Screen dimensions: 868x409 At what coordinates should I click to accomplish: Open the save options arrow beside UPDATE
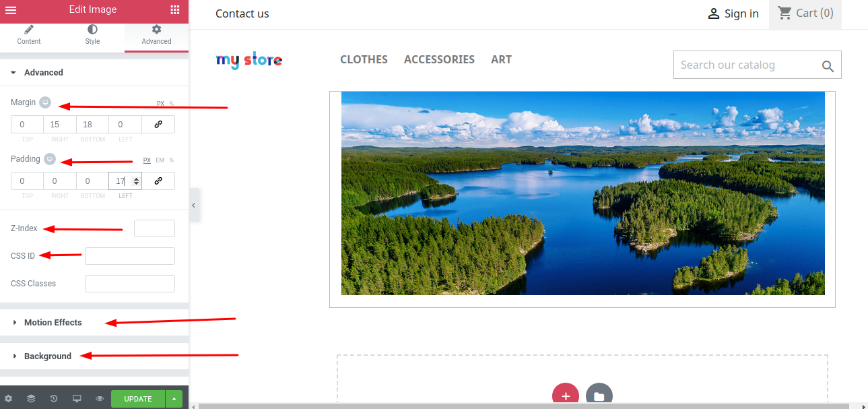(x=174, y=399)
